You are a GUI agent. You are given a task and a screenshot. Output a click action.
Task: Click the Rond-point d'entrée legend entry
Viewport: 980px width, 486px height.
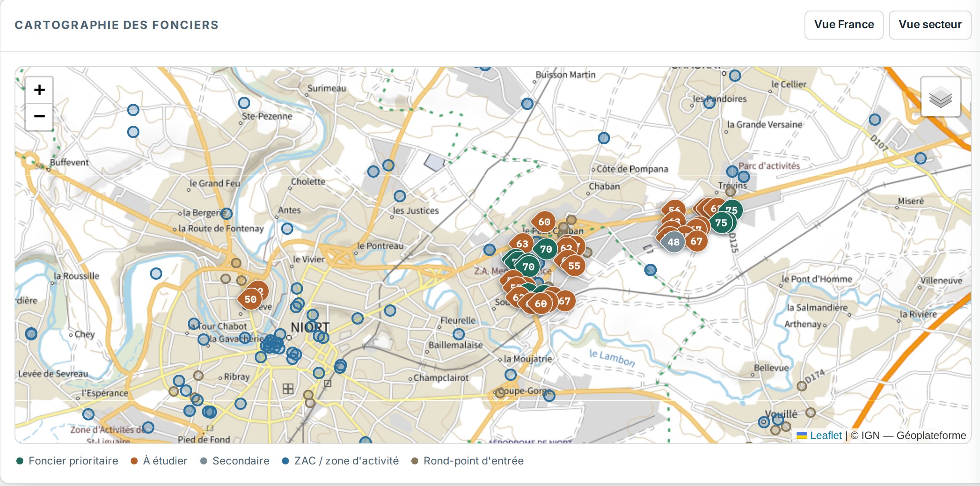point(468,461)
